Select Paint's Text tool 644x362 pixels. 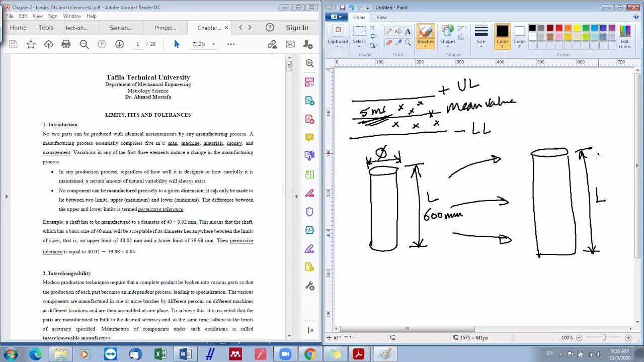(x=408, y=31)
